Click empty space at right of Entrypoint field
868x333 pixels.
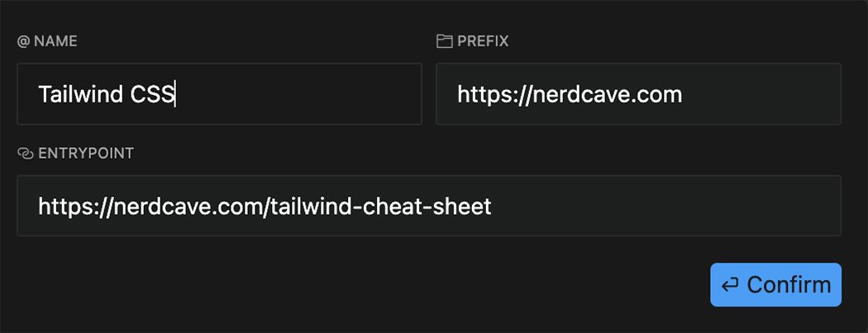[703, 206]
